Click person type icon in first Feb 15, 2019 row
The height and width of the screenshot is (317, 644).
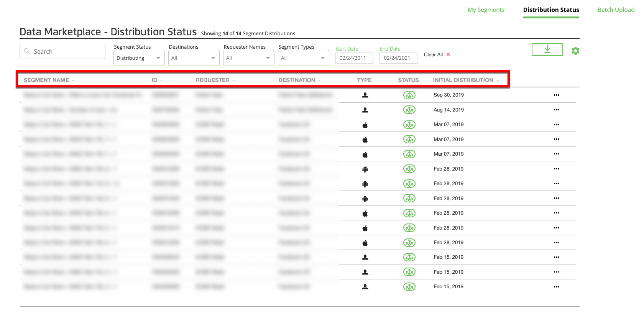(x=365, y=257)
